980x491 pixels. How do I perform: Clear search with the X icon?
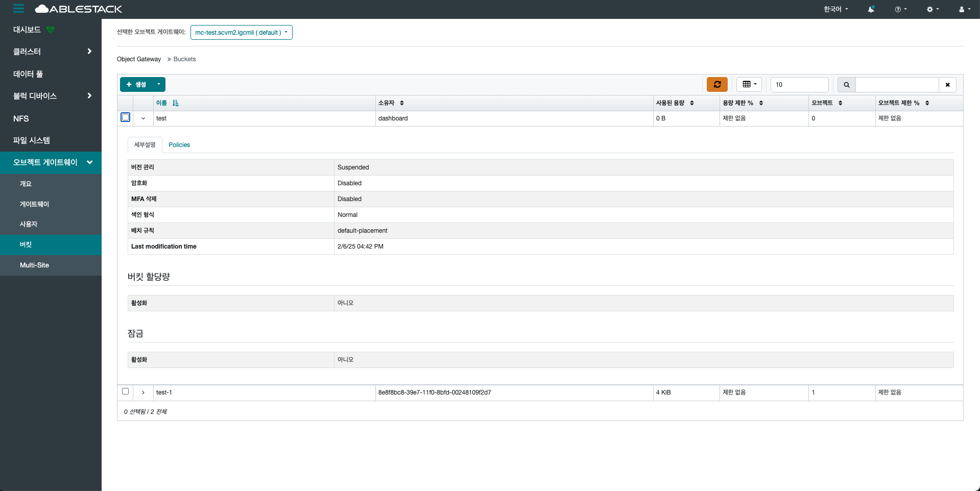pos(947,85)
